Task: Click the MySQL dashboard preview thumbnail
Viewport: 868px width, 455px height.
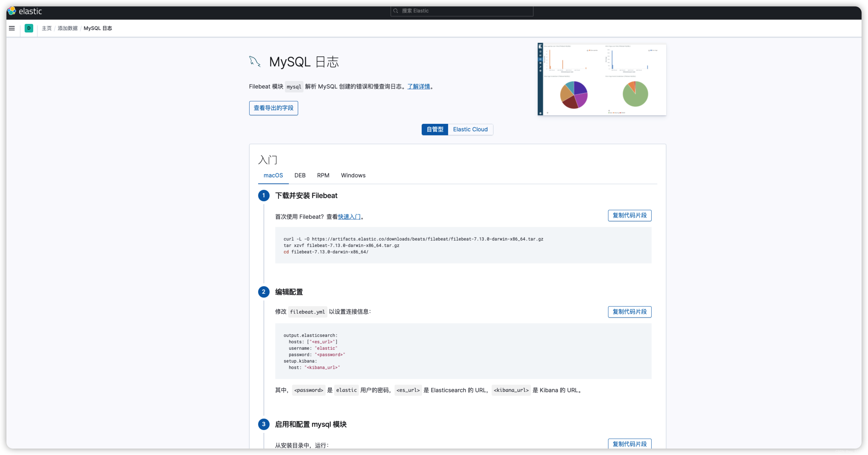Action: tap(601, 79)
